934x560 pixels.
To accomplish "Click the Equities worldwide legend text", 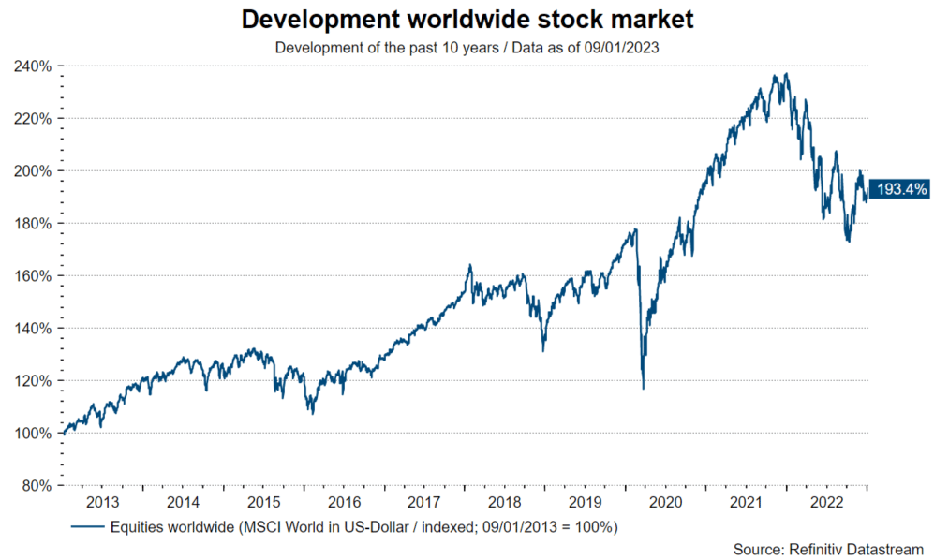I will coord(363,527).
